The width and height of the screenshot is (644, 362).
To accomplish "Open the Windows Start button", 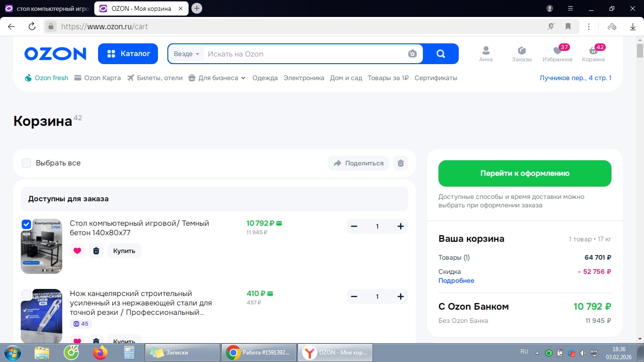I will 12,353.
